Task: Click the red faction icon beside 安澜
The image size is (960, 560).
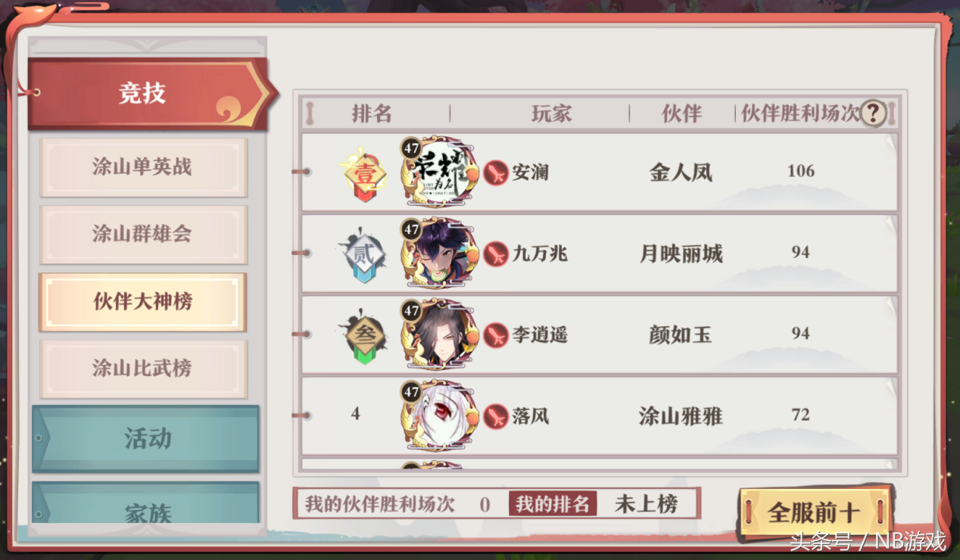Action: pos(496,173)
